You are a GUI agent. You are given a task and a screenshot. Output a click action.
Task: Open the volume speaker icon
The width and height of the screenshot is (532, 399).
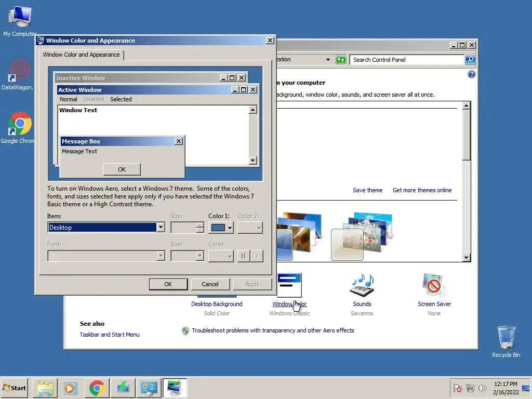[x=482, y=388]
